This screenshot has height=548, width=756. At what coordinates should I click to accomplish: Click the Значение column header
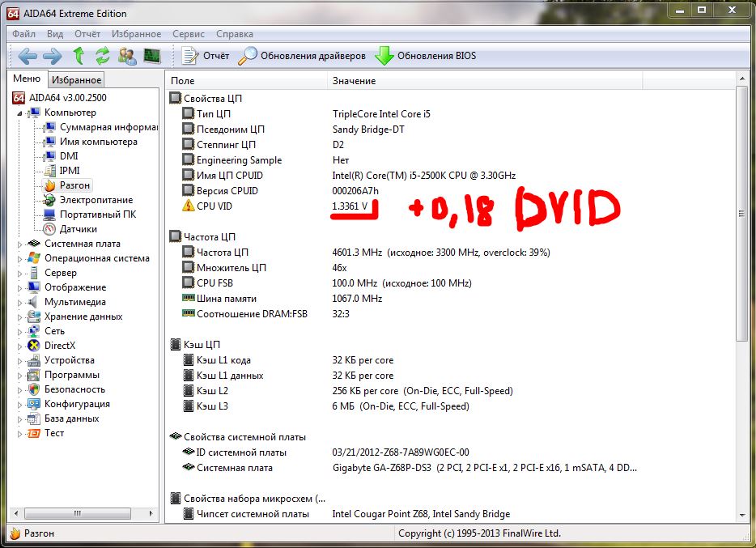[485, 81]
